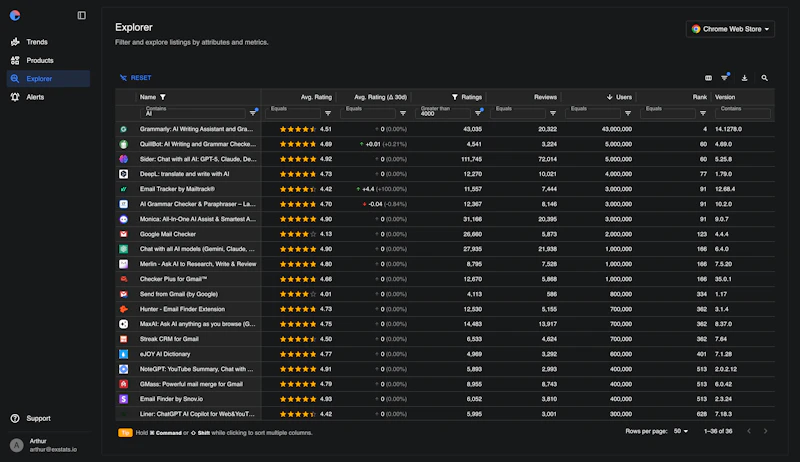Click the Name contains filter field
This screenshot has height=462, width=800.
click(193, 113)
